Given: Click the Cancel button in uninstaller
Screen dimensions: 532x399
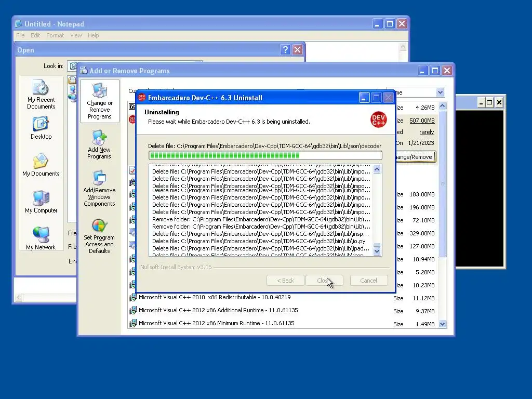Looking at the screenshot, I should click(x=369, y=281).
